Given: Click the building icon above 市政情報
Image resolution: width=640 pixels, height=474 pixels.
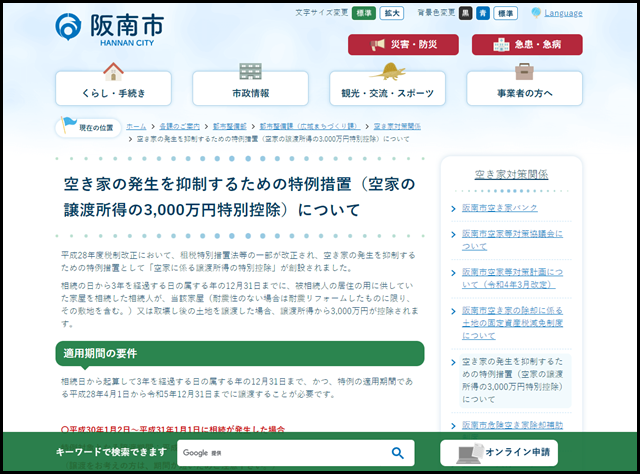Looking at the screenshot, I should coord(250,71).
